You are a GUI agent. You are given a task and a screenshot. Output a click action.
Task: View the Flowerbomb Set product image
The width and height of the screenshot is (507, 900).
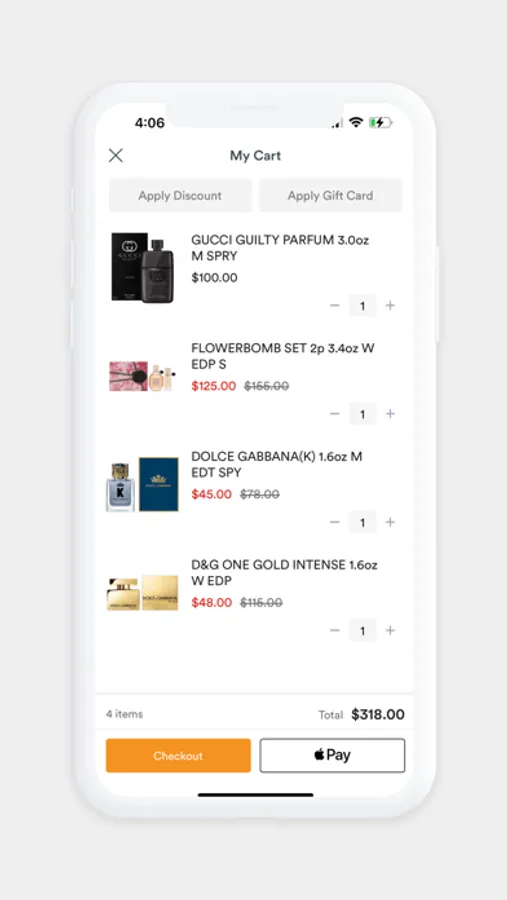click(x=142, y=376)
